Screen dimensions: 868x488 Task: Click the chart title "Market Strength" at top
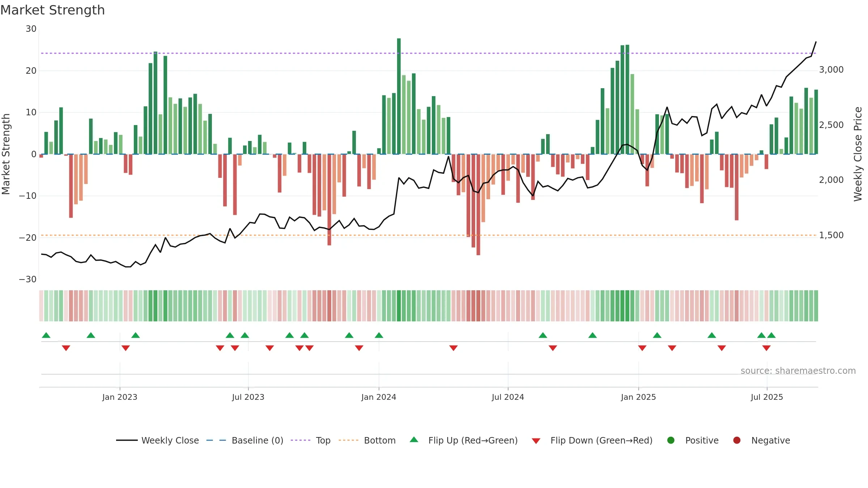pyautogui.click(x=52, y=10)
